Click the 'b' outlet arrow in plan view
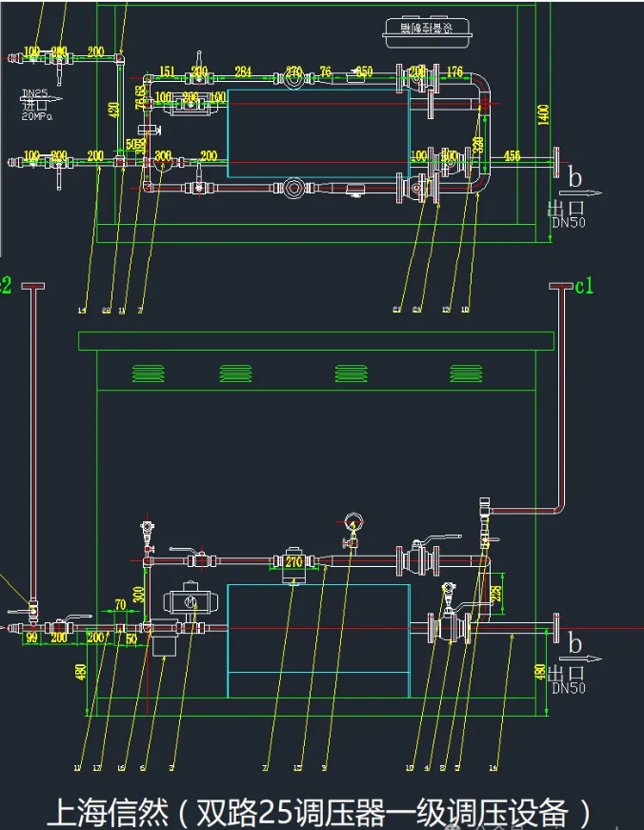Screen dimensions: 644x830 point(577,181)
